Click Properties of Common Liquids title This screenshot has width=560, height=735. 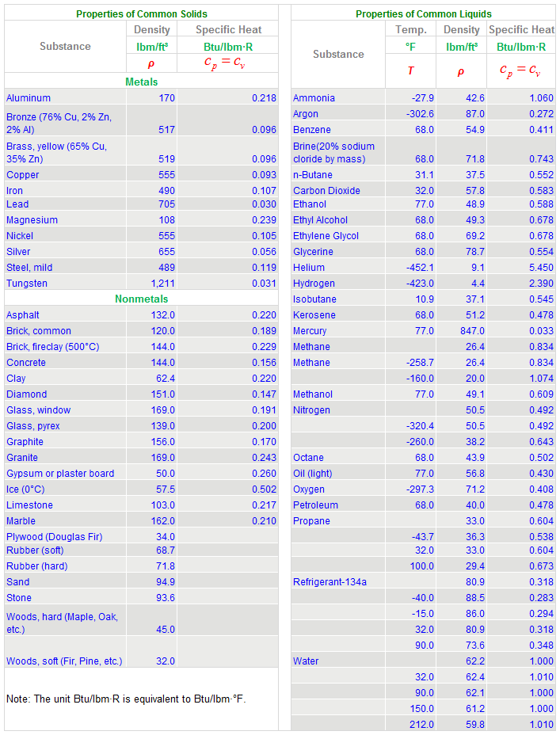coord(424,14)
